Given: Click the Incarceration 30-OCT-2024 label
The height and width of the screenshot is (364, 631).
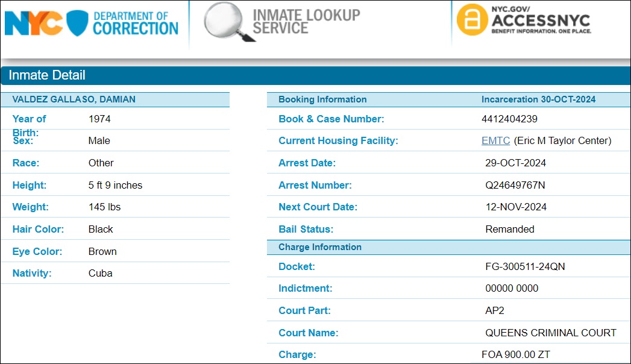Looking at the screenshot, I should (538, 99).
